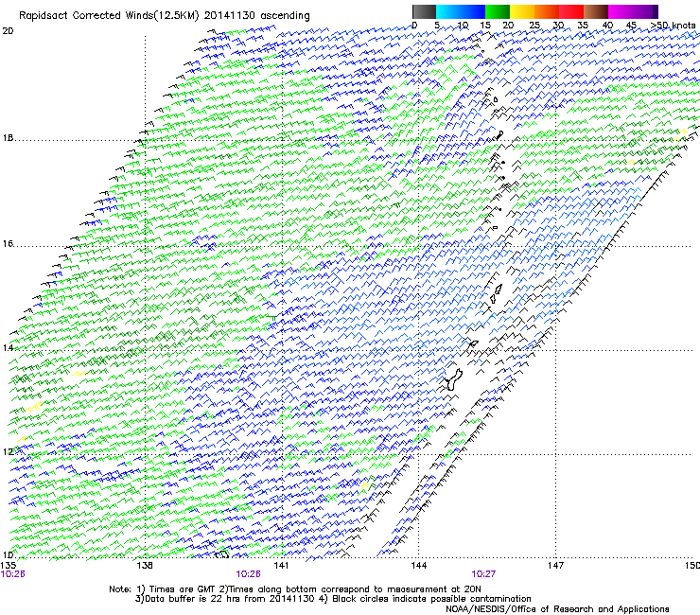The height and width of the screenshot is (615, 700).
Task: Select the gray 0-5 knots legend color
Action: pyautogui.click(x=425, y=11)
